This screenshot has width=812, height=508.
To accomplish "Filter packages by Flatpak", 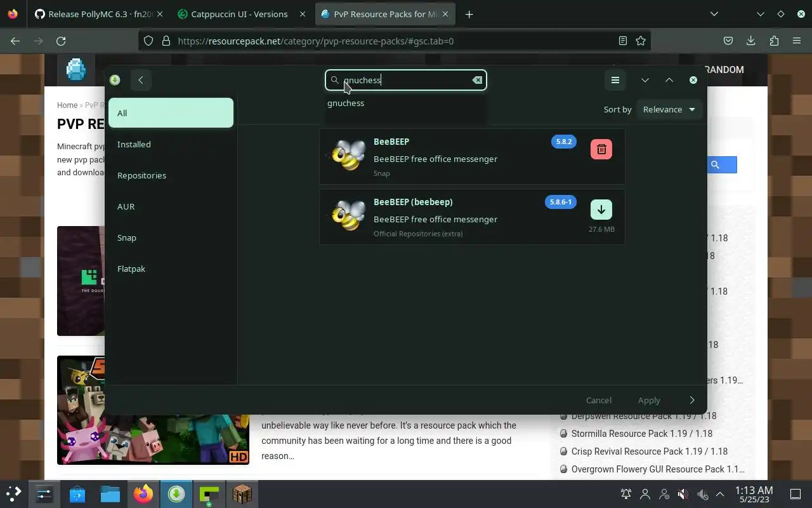I will (x=171, y=269).
